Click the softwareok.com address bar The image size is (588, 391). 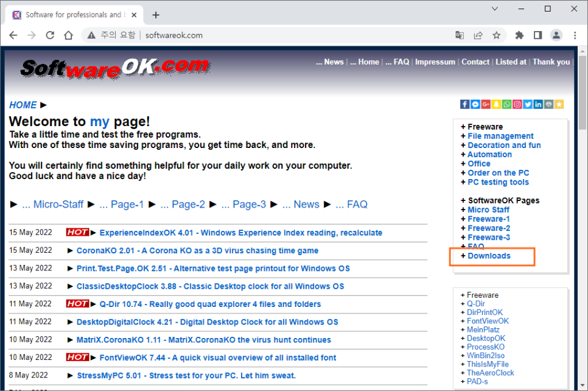pos(173,35)
